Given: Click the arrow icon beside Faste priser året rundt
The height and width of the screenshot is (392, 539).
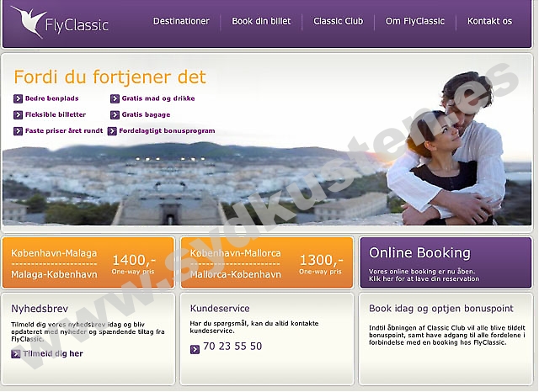Looking at the screenshot, I should [x=18, y=131].
